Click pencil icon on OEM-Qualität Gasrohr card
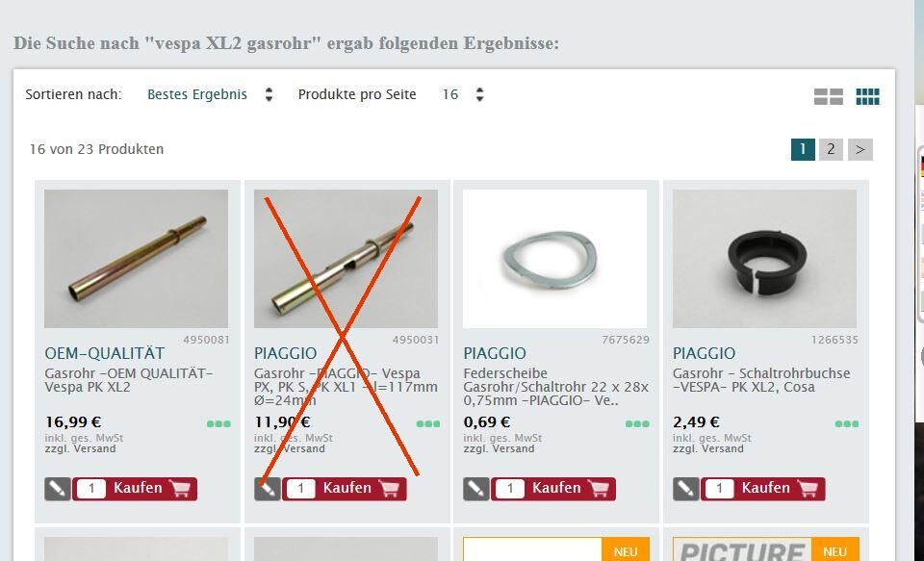The width and height of the screenshot is (924, 561). click(x=57, y=489)
